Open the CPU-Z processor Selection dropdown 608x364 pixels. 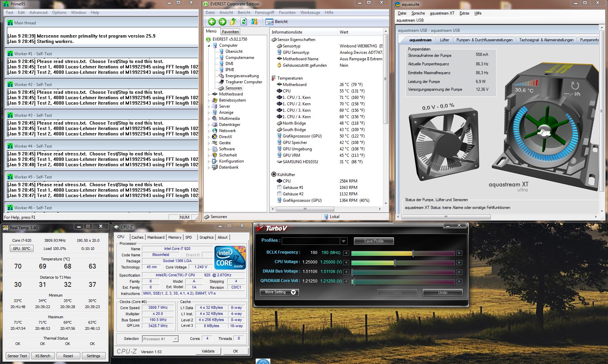pos(175,339)
